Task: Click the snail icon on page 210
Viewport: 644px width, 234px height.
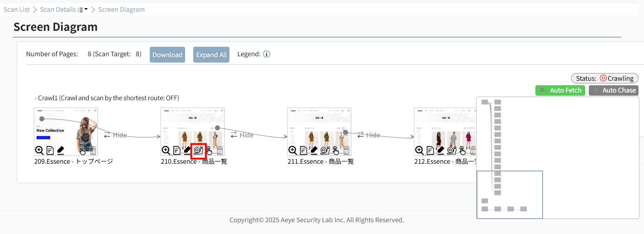Action: point(199,150)
